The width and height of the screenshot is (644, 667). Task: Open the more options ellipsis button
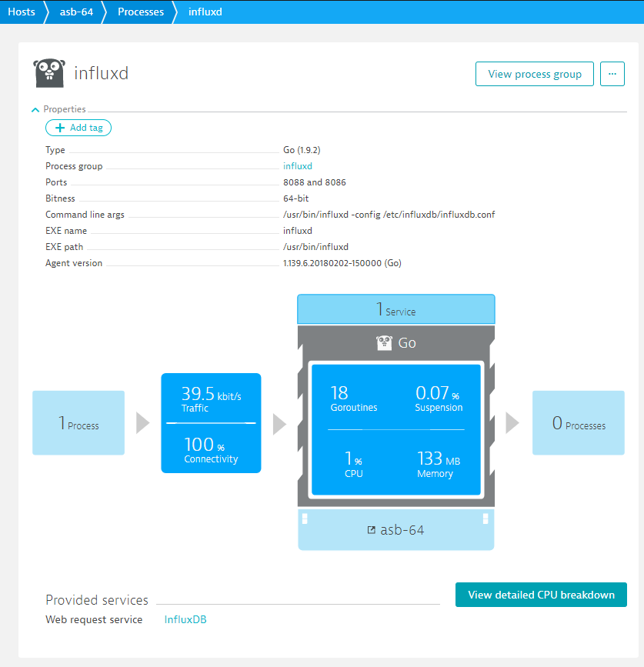pyautogui.click(x=612, y=74)
